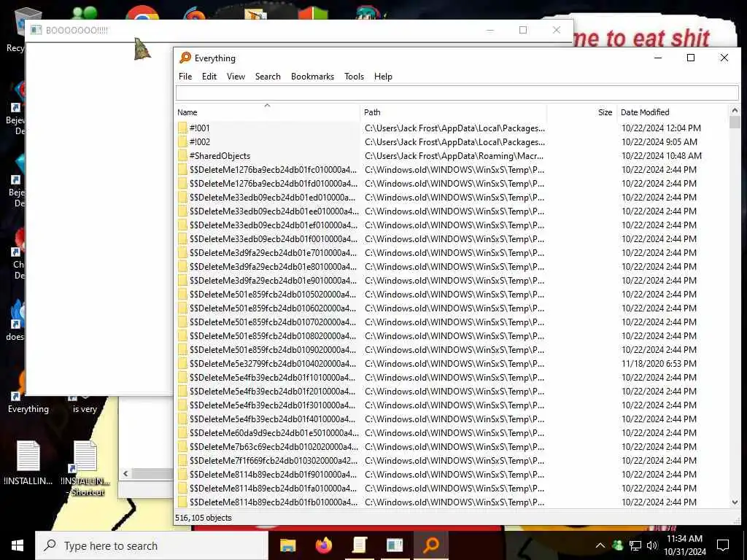The image size is (747, 560).
Task: Select $$DeleteMe1276ba9ecb24db01fd010000a4 entry
Action: [x=274, y=183]
